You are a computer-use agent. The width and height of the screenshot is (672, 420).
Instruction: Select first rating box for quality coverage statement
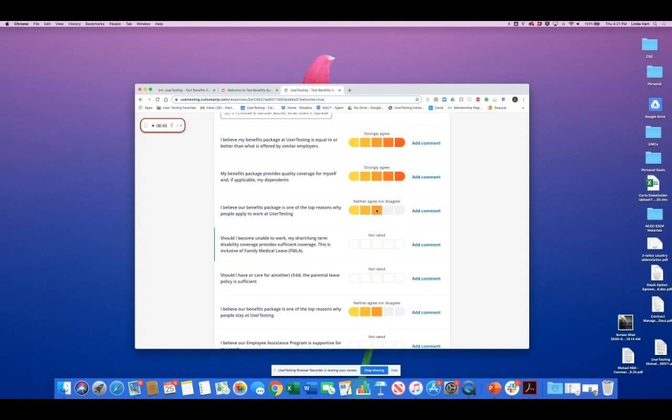354,177
